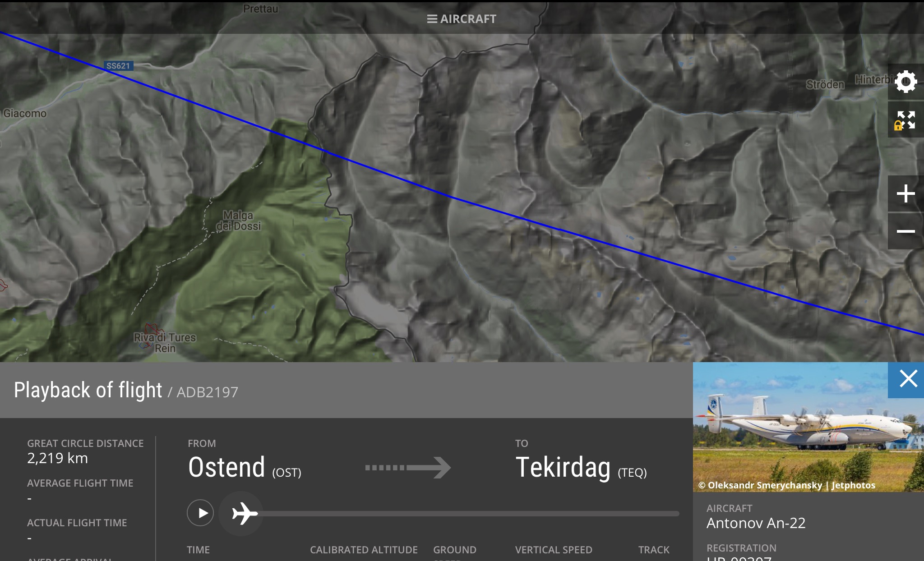Click the Malga dei Dossi map label
This screenshot has width=924, height=561.
pyautogui.click(x=239, y=221)
